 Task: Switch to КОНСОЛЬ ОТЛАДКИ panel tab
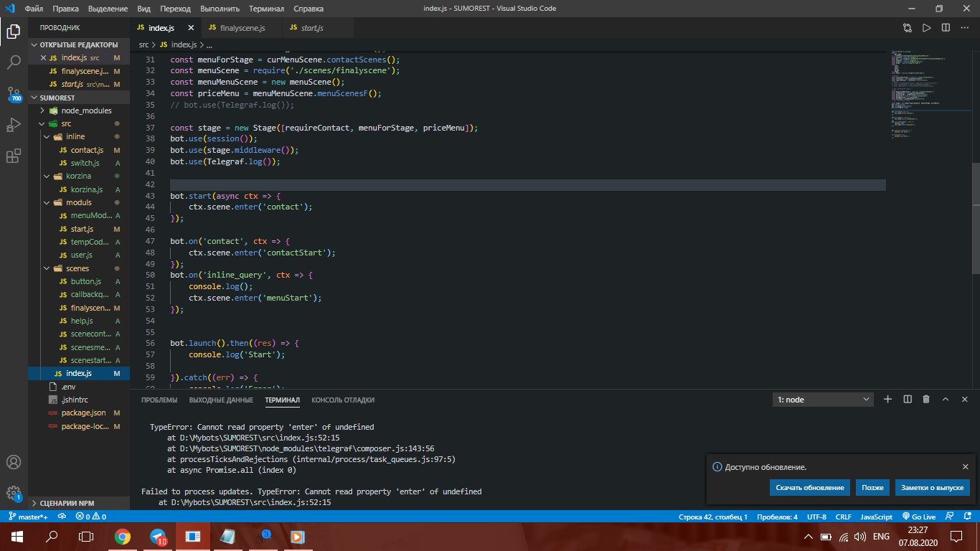click(x=343, y=400)
